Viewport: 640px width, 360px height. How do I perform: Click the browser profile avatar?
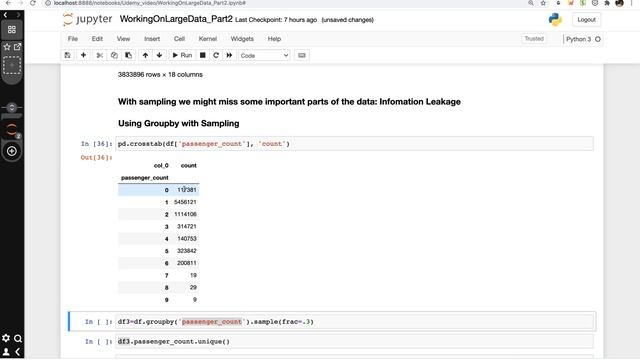(619, 3)
